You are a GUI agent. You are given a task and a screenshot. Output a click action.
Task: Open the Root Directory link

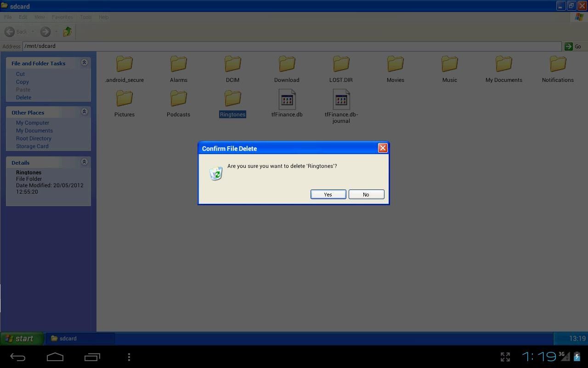(34, 138)
